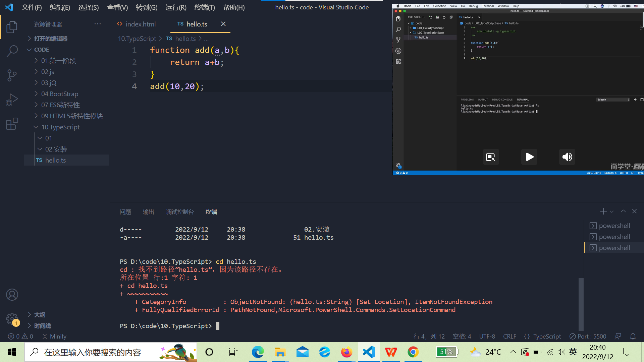Open Google Chrome from the taskbar

[x=413, y=352]
